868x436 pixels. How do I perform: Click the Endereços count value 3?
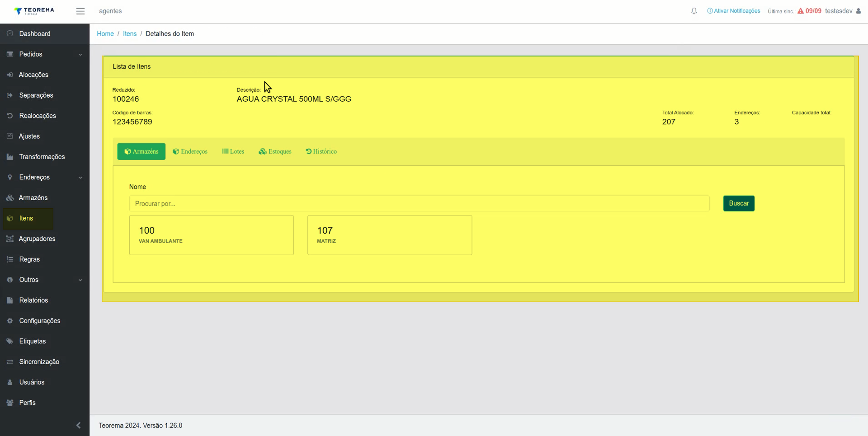736,122
